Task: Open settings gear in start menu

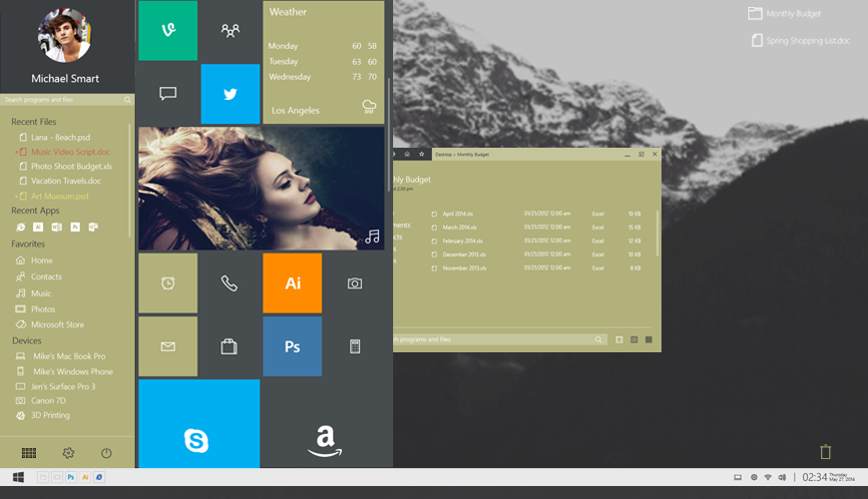Action: 68,453
